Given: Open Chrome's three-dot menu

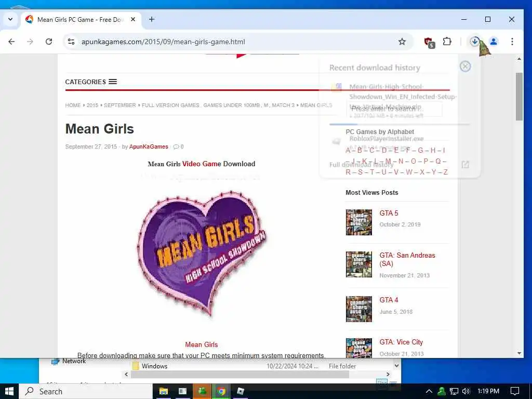Looking at the screenshot, I should (512, 42).
